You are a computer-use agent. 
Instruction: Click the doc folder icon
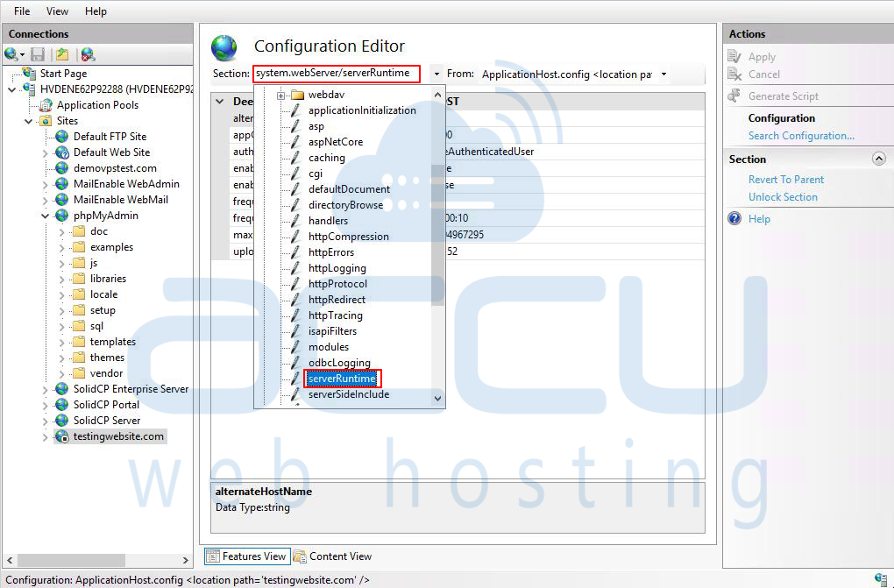(79, 231)
